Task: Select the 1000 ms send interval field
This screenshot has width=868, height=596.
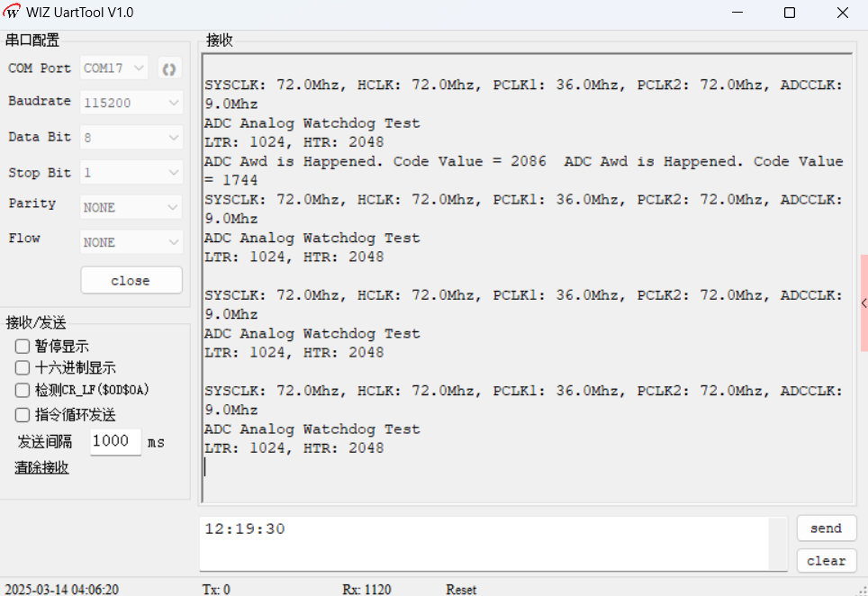Action: pyautogui.click(x=114, y=442)
